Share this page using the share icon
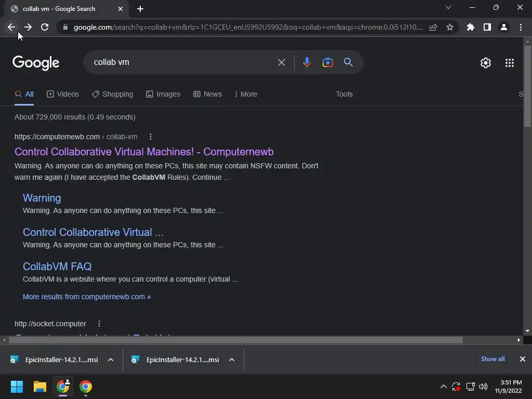532x399 pixels. point(433,27)
